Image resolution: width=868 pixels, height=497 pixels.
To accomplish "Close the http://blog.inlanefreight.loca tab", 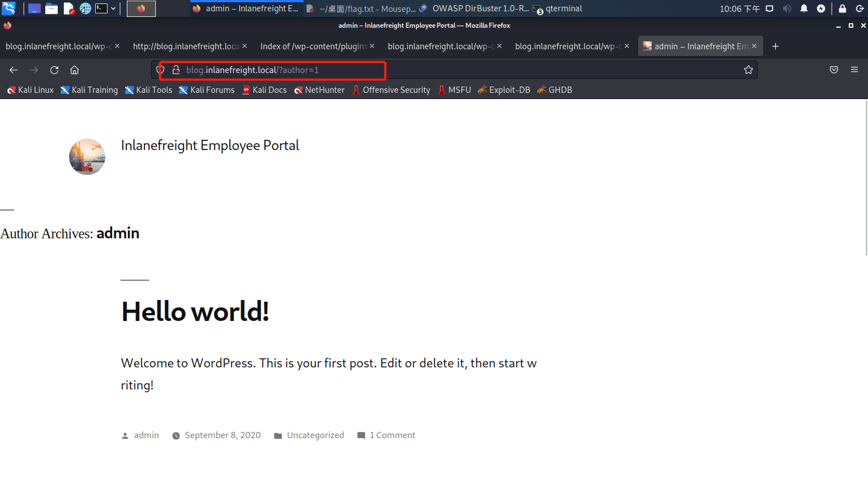I will (x=245, y=46).
